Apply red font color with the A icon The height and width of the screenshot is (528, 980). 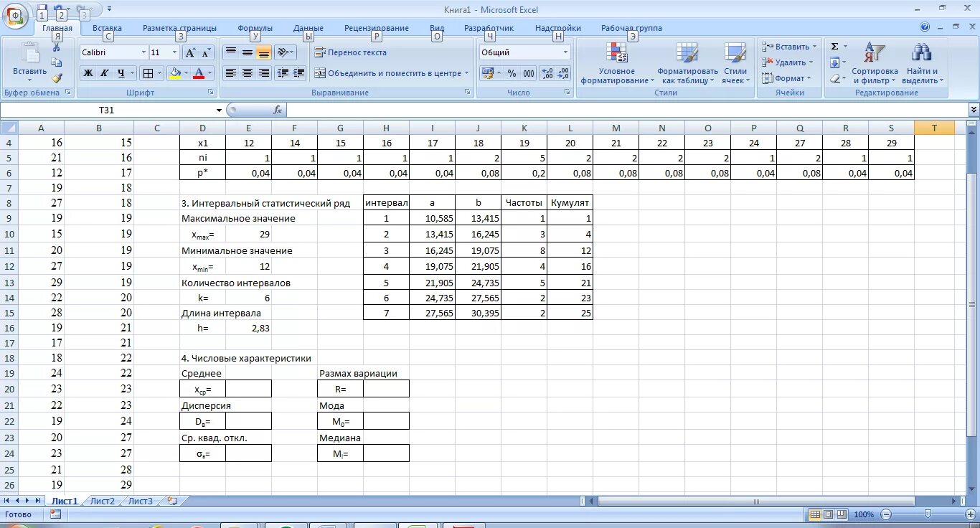199,73
